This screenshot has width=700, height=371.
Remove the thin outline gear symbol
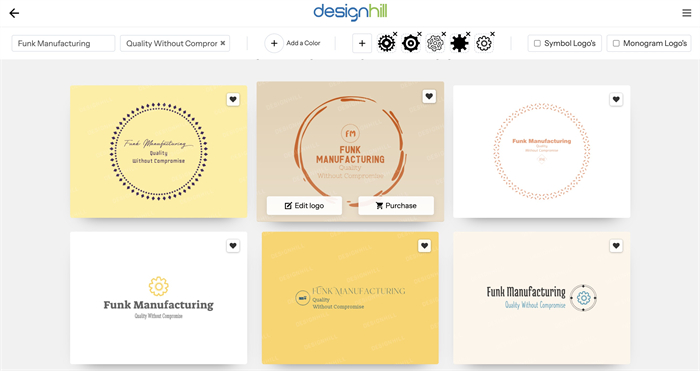(492, 33)
